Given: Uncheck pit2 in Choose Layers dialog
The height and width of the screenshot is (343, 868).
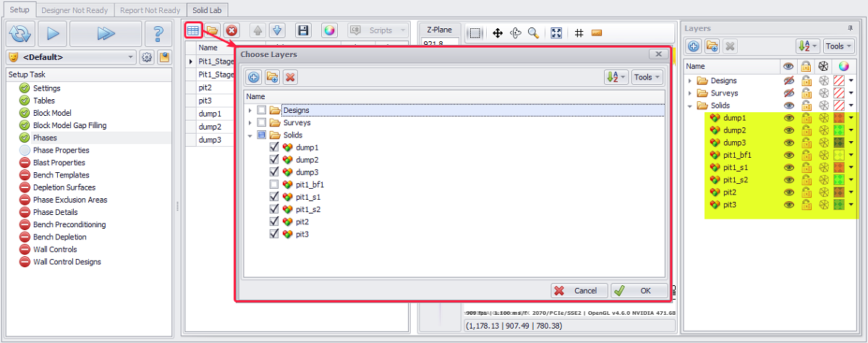Looking at the screenshot, I should [x=274, y=221].
